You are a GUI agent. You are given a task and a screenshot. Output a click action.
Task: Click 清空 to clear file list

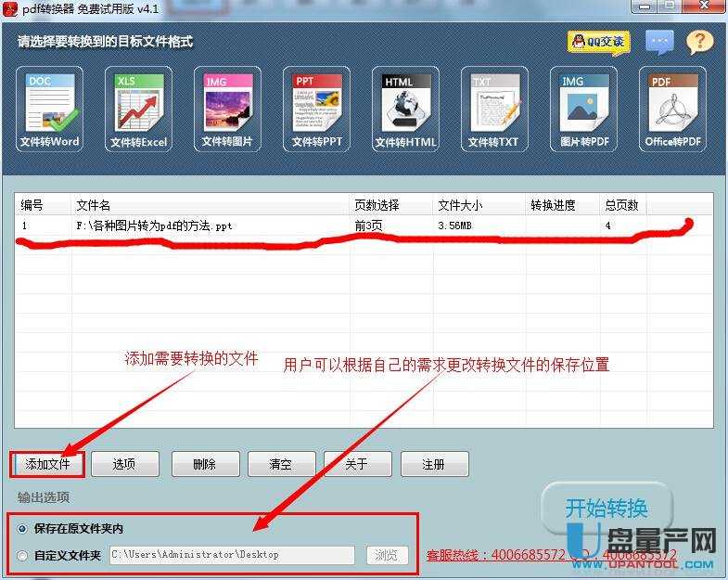click(281, 464)
